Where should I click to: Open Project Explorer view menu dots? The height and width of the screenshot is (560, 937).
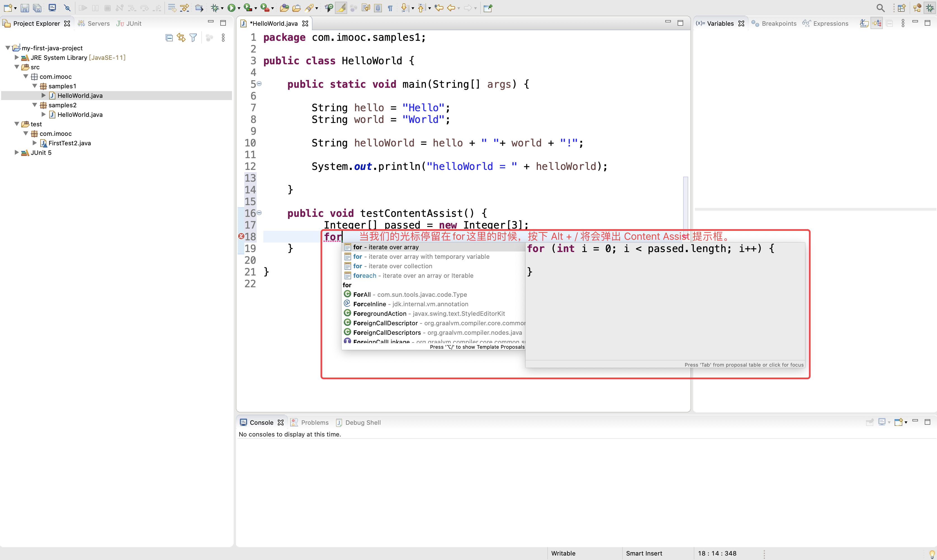tap(223, 37)
